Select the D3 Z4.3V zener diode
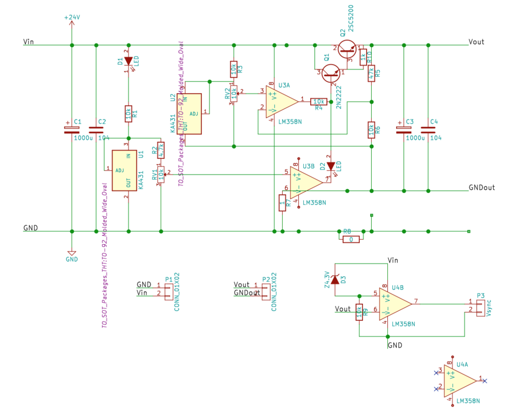This screenshot has width=531, height=420. (335, 280)
